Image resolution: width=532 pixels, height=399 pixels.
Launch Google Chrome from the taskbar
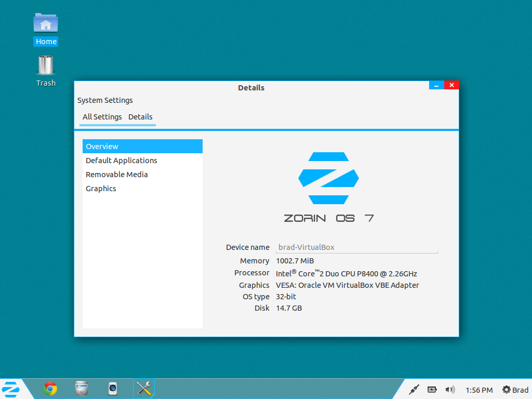pos(50,389)
